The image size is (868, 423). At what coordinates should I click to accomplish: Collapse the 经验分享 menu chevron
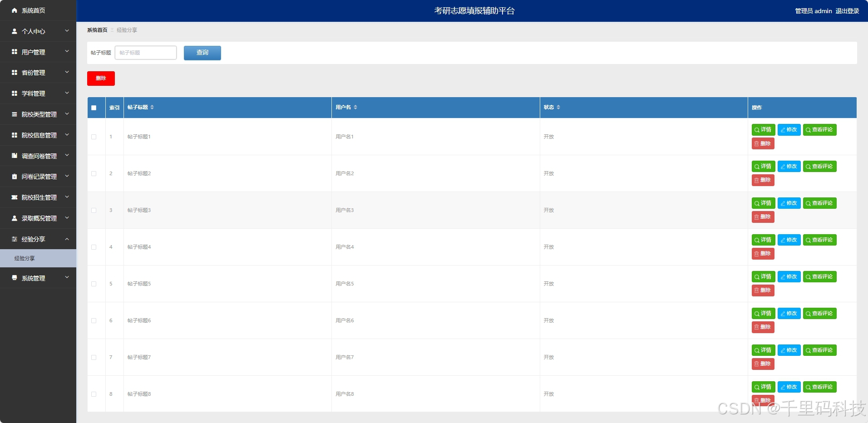[x=67, y=239]
